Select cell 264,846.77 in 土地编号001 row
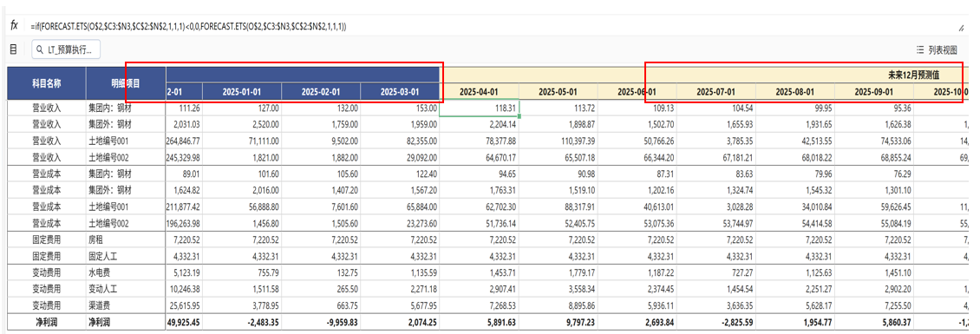The image size is (980, 334). click(x=183, y=141)
